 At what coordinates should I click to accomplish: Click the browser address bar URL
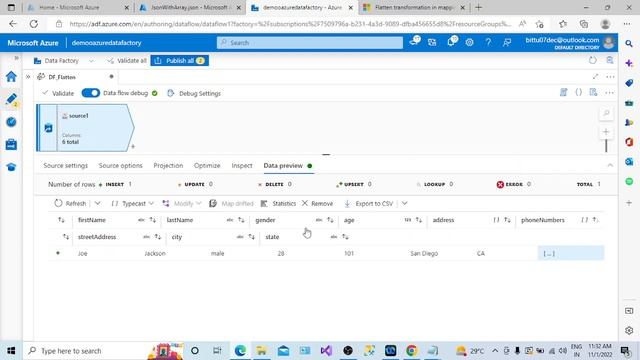290,24
